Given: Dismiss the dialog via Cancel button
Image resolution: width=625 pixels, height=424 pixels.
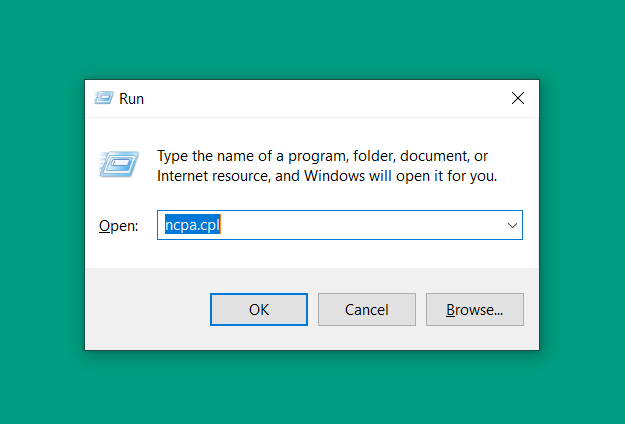Looking at the screenshot, I should (x=367, y=310).
